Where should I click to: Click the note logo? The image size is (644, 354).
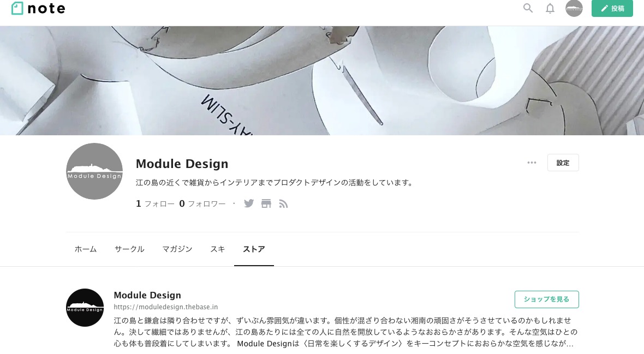pos(38,8)
